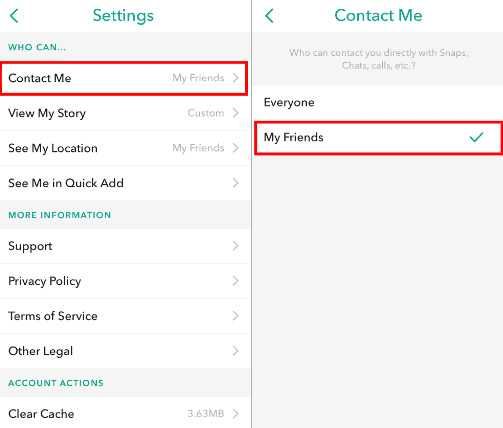Open the Support menu item
Screen dimensions: 503x428
coord(125,246)
